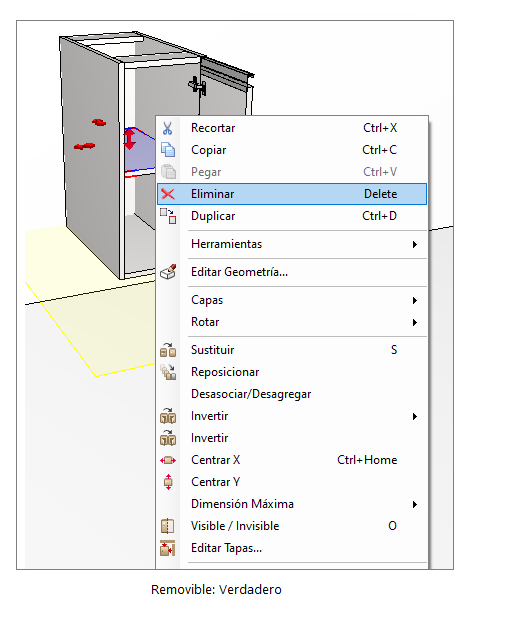The width and height of the screenshot is (506, 623).
Task: Expand the Capas submenu
Action: tap(292, 300)
